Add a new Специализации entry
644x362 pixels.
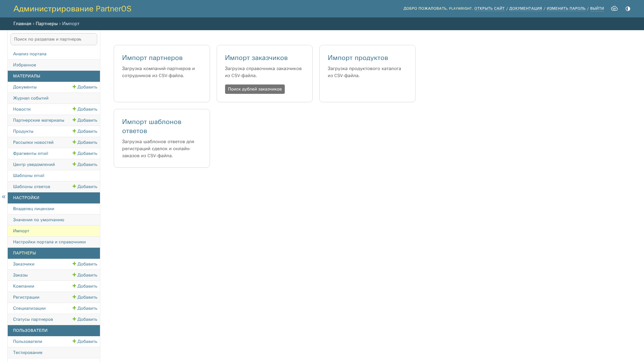coord(85,308)
